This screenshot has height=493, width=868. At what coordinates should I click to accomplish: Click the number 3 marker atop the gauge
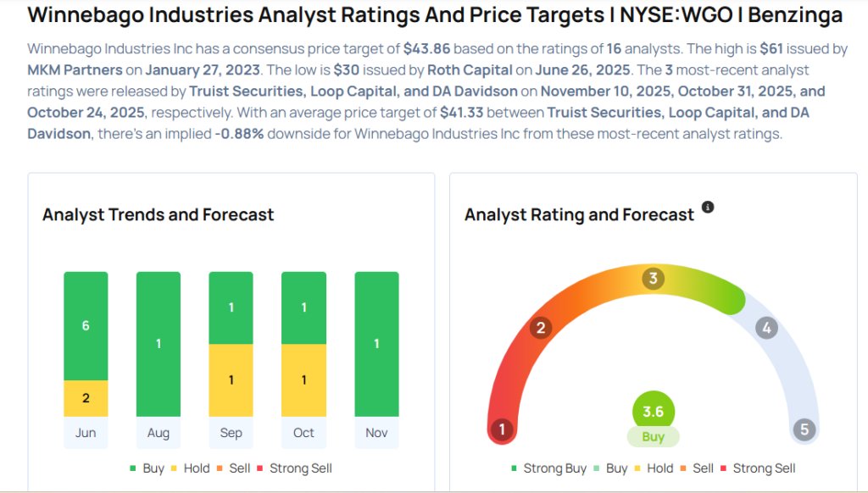pyautogui.click(x=653, y=279)
